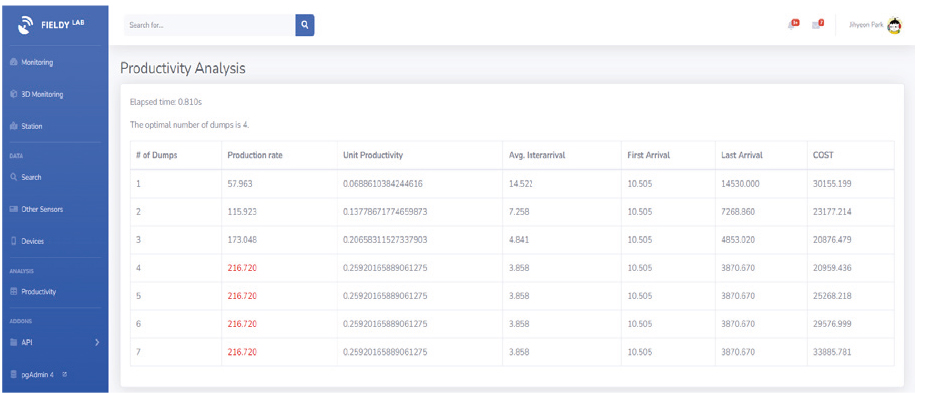
Task: Select unit productivity 0.0688610384244616
Action: click(383, 184)
